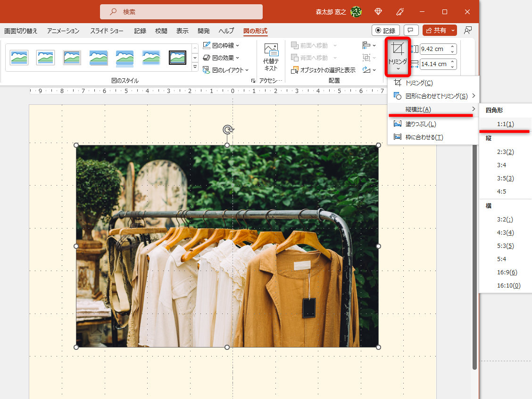This screenshot has width=532, height=399.
Task: Click the vertical scrollbar of the slide
Action: point(474,257)
